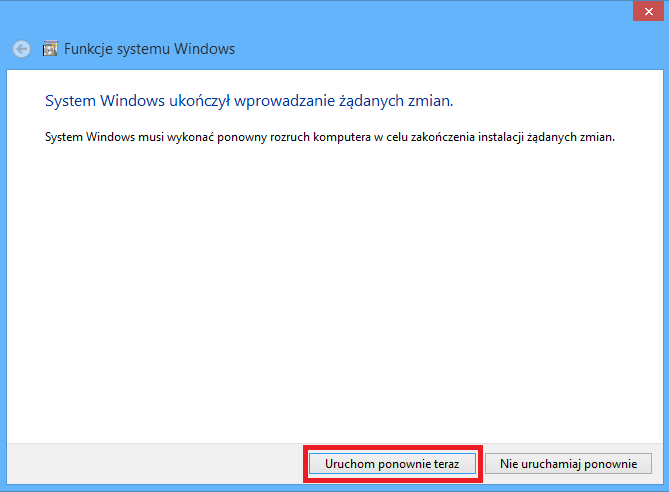Click the restart requirement description sentence
Screen dimensions: 669x492
(x=330, y=136)
